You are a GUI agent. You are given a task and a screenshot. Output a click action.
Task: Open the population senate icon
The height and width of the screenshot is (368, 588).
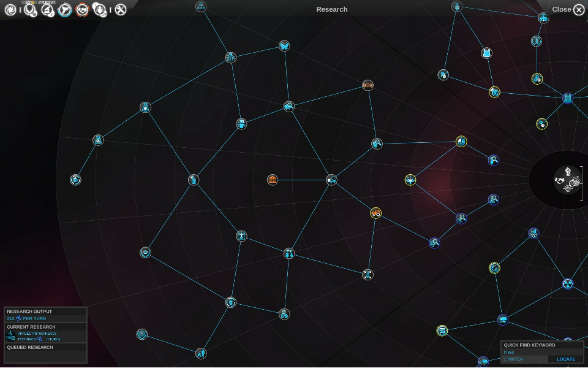click(x=100, y=10)
